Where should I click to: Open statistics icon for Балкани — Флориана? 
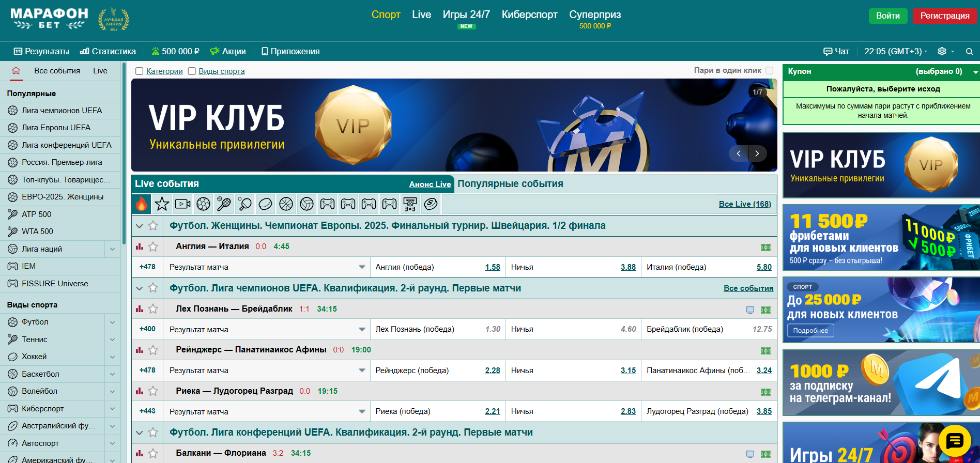click(x=140, y=453)
